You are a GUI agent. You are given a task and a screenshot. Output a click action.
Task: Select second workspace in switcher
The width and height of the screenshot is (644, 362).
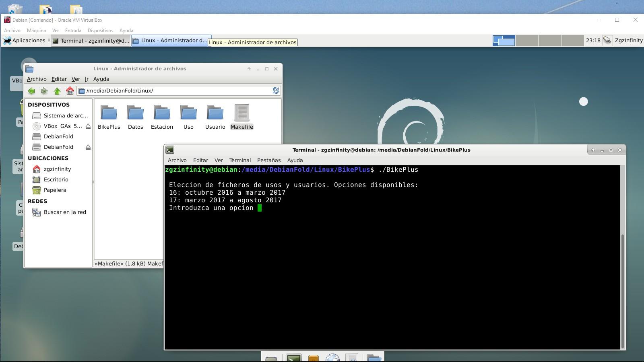527,41
